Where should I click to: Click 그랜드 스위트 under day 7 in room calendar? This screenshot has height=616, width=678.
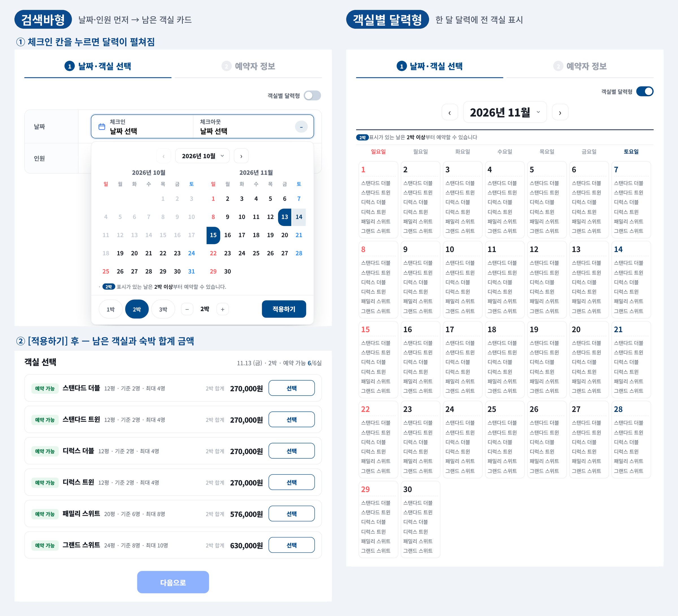(628, 231)
